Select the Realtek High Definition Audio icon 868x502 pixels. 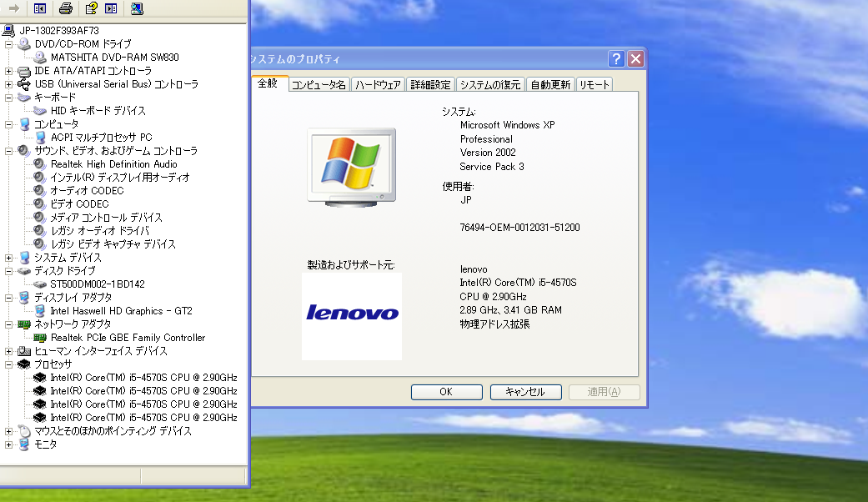39,163
